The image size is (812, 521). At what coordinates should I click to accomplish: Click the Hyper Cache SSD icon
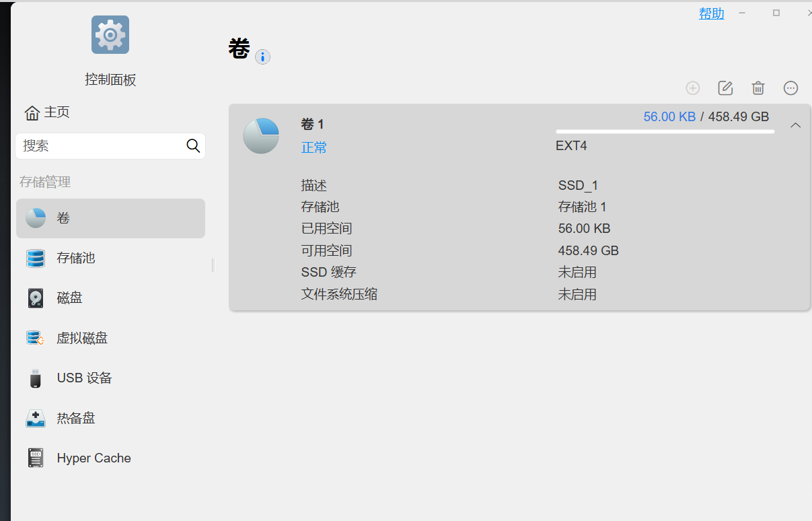[x=36, y=458]
